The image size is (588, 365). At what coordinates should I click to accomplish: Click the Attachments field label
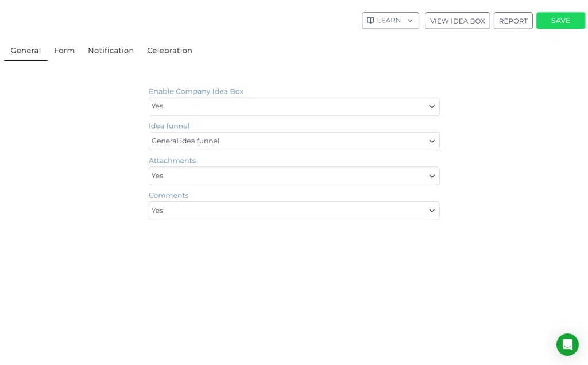[x=172, y=161]
